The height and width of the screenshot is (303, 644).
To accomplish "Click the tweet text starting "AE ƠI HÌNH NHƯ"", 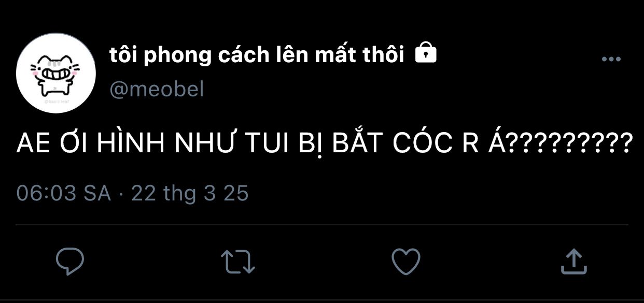I will click(x=324, y=143).
